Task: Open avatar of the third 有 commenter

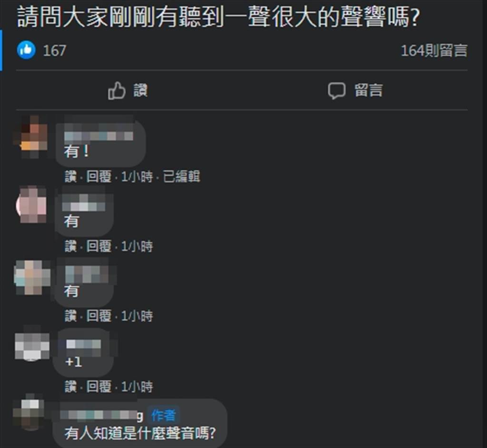Action: click(x=32, y=277)
